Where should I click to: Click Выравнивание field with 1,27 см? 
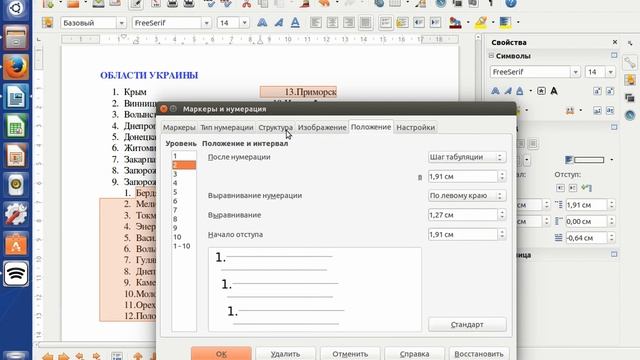coord(462,215)
